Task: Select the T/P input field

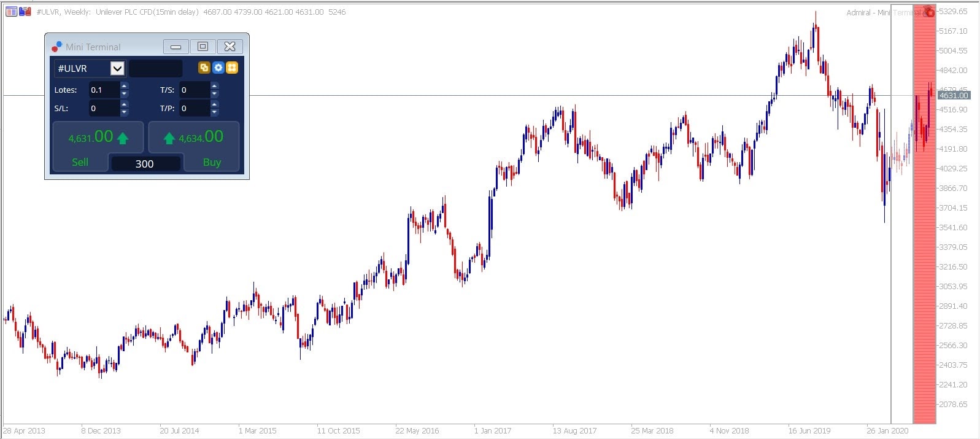Action: (x=195, y=108)
